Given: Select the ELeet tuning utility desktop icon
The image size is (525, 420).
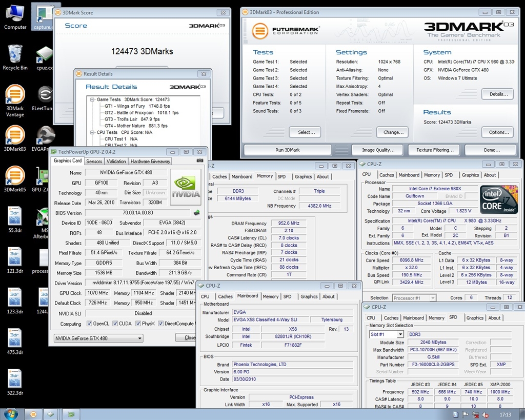Looking at the screenshot, I should pos(43,98).
